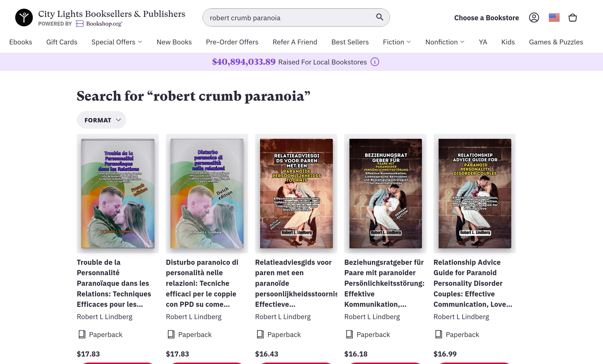This screenshot has width=603, height=364.
Task: Expand the FORMAT filter dropdown
Action: (102, 120)
